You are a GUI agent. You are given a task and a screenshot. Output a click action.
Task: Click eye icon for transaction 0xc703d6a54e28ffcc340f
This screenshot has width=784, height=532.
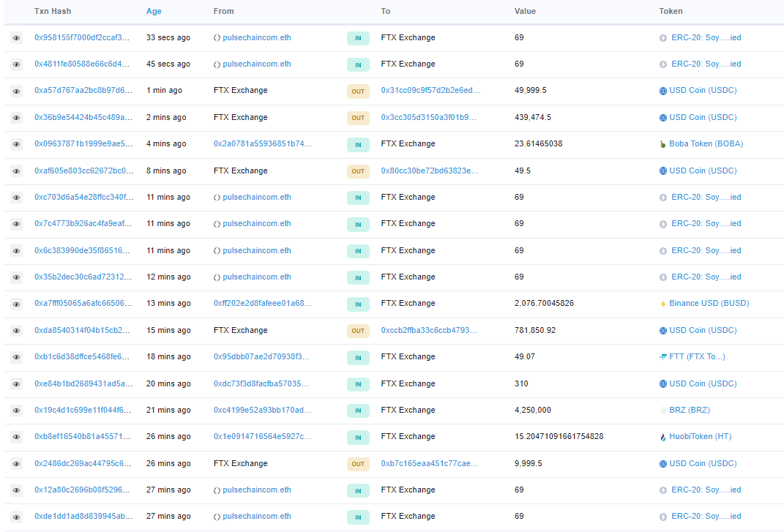coord(17,198)
